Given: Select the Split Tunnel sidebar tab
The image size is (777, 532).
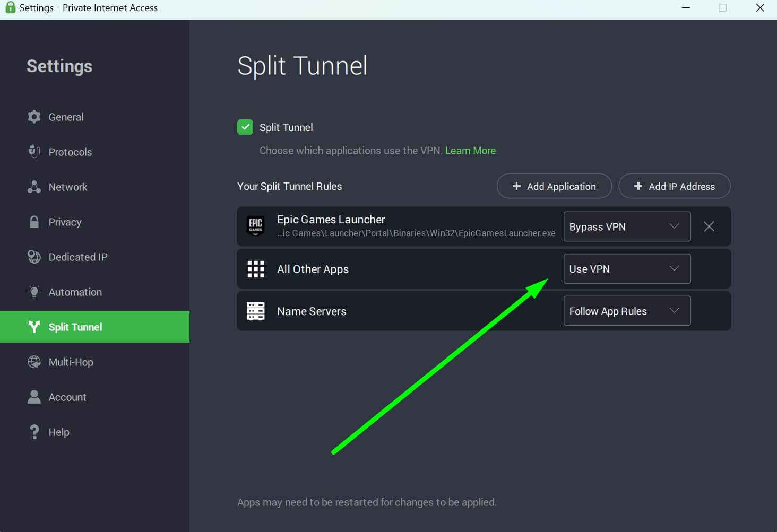Looking at the screenshot, I should (94, 327).
